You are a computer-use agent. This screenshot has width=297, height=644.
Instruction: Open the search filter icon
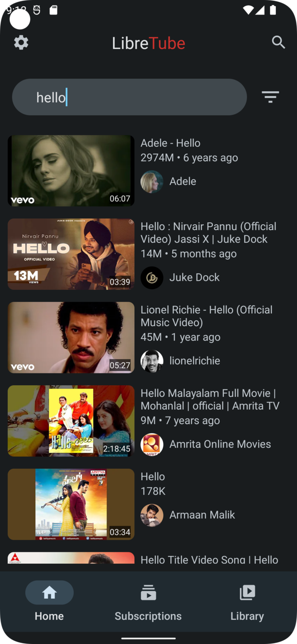coord(270,97)
